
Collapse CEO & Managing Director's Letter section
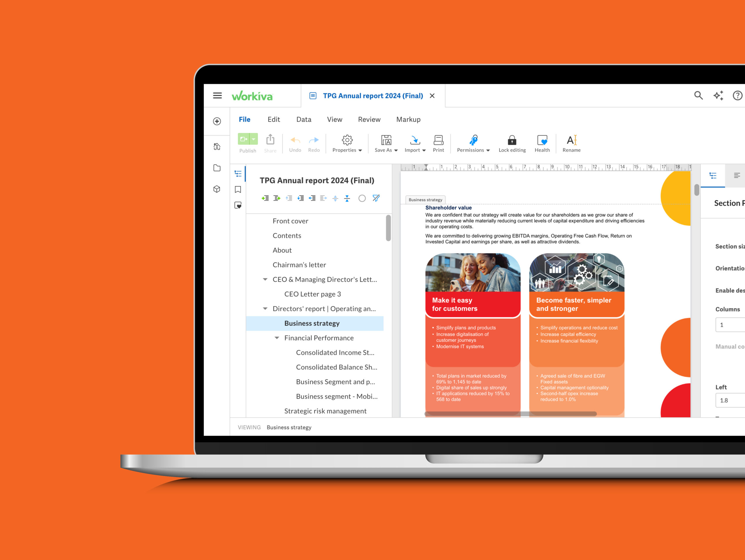[x=265, y=279]
